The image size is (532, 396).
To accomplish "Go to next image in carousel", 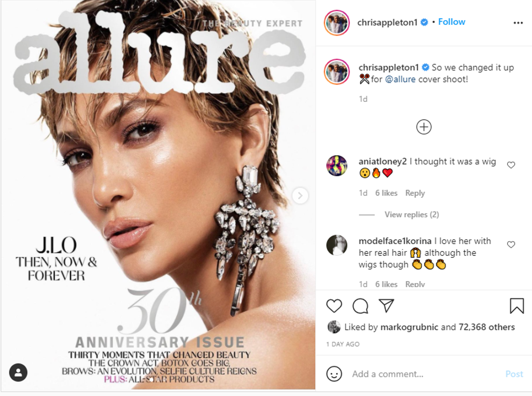I will (300, 195).
